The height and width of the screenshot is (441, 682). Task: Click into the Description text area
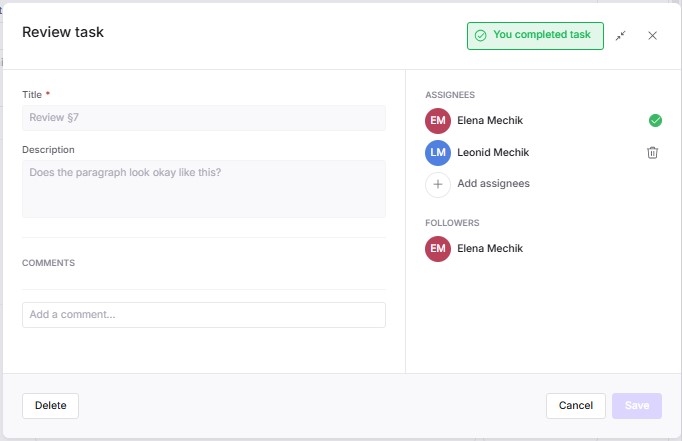point(203,188)
